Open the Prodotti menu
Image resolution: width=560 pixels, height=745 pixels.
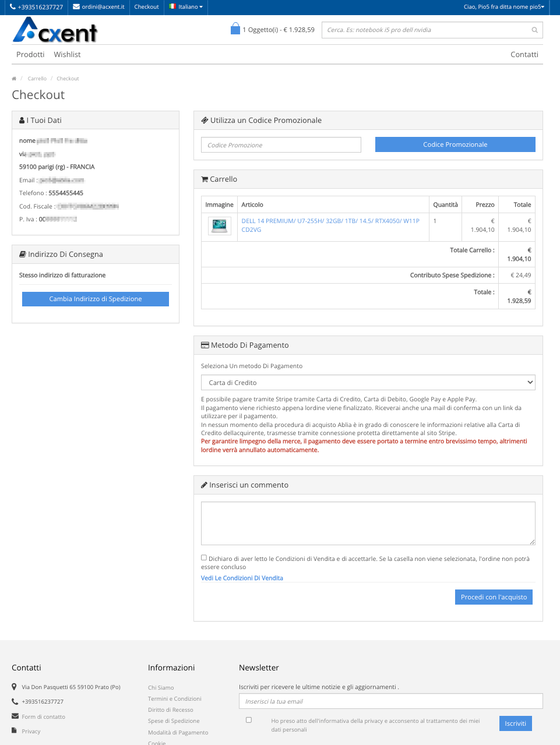(30, 55)
